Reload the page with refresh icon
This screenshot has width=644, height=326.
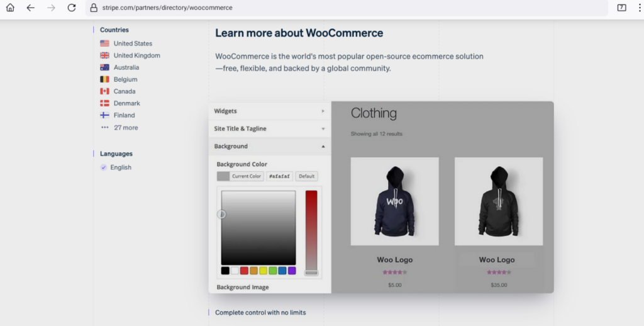72,8
